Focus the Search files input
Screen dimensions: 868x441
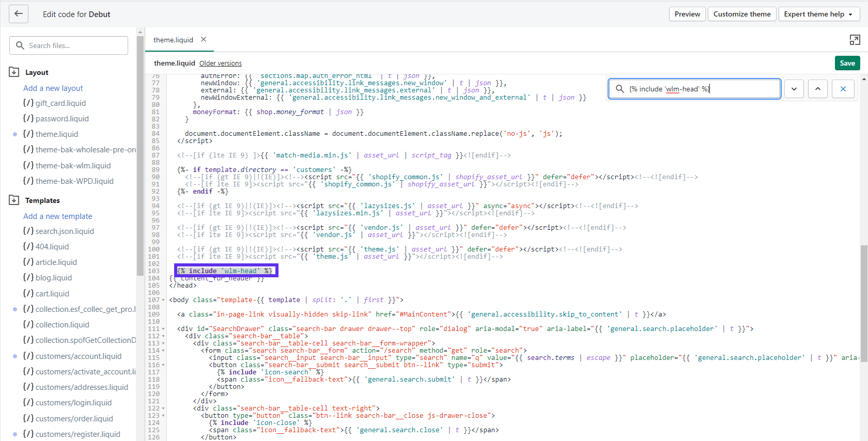[x=69, y=45]
